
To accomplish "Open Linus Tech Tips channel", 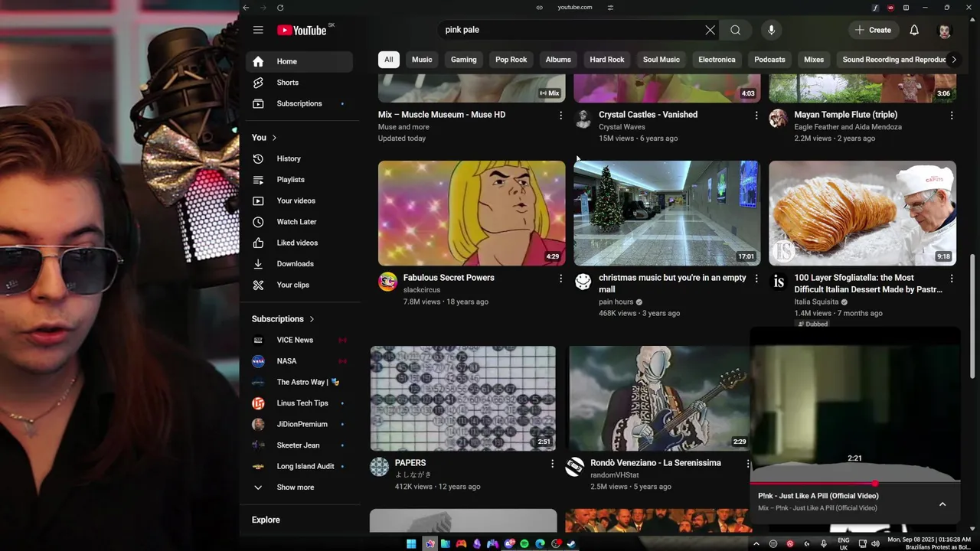I will click(299, 403).
